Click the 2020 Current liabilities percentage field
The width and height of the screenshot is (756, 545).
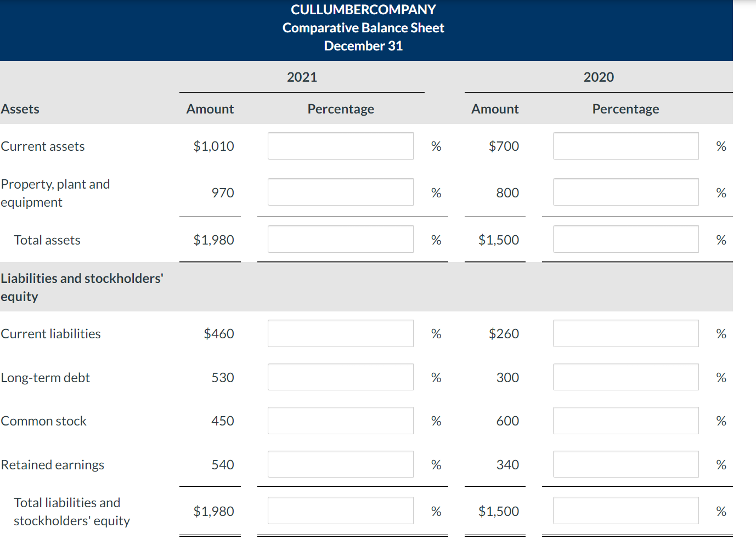click(x=626, y=333)
